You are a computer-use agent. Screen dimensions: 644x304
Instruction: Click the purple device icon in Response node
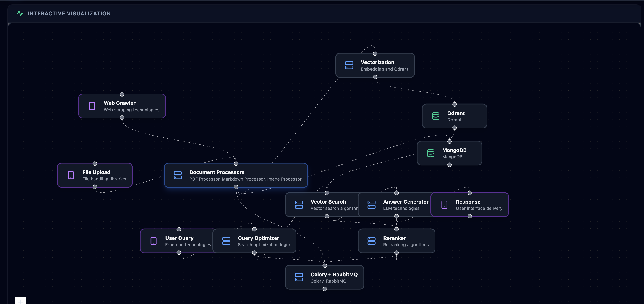click(444, 204)
